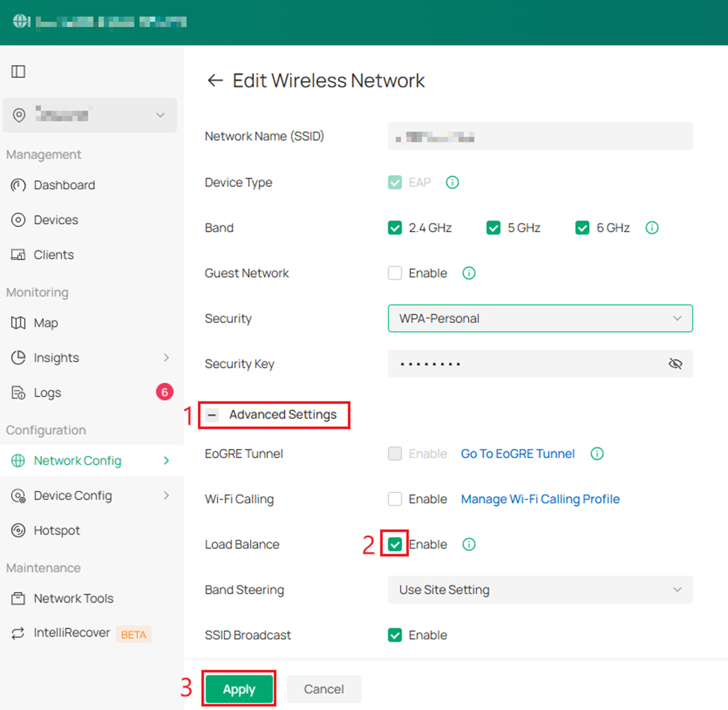This screenshot has height=710, width=728.
Task: Open the Clients panel
Action: pos(54,255)
